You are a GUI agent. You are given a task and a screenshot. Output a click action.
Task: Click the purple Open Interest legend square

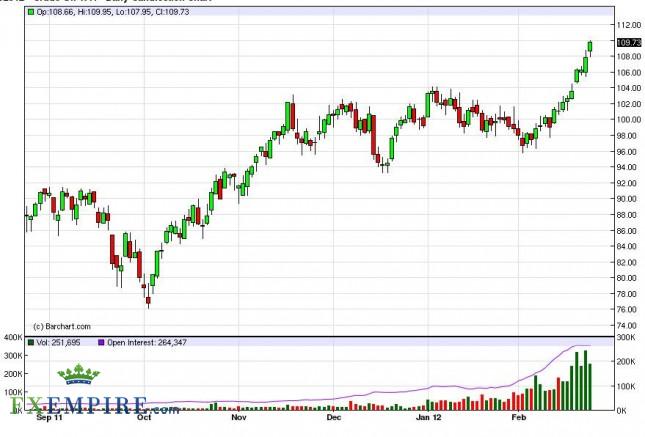point(101,342)
